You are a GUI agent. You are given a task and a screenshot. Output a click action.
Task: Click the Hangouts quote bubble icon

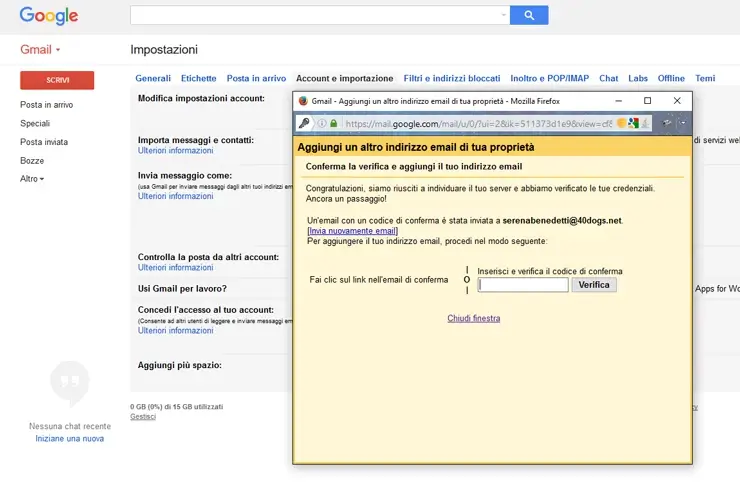(x=69, y=383)
